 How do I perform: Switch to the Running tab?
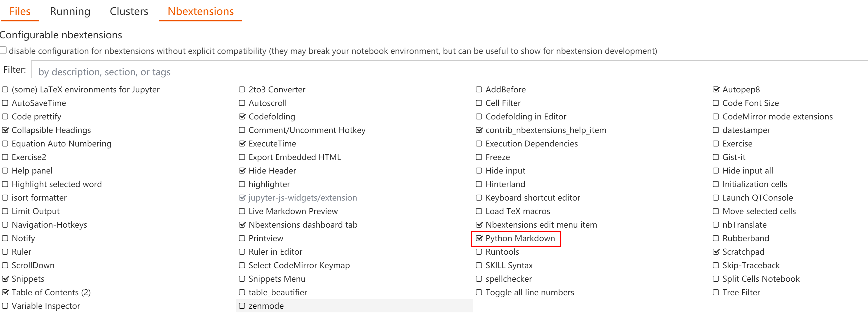(70, 11)
